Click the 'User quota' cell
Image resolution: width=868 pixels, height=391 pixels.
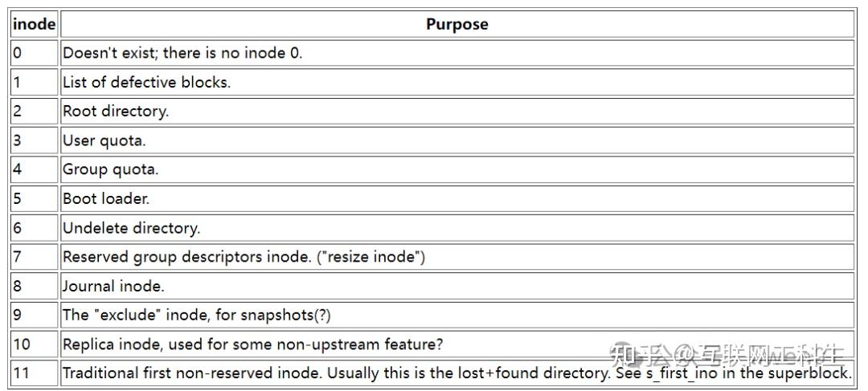pos(457,141)
